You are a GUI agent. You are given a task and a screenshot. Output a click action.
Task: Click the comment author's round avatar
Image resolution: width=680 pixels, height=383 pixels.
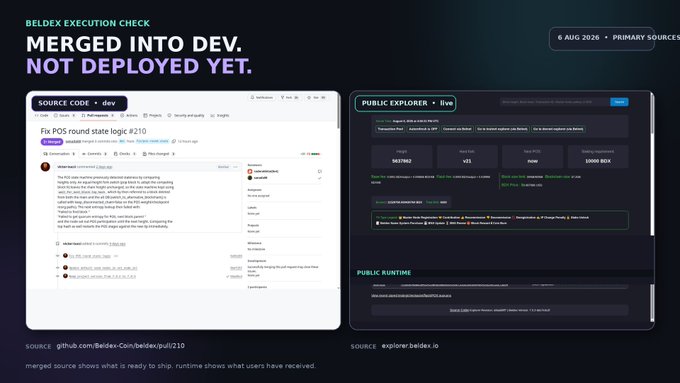coord(45,167)
